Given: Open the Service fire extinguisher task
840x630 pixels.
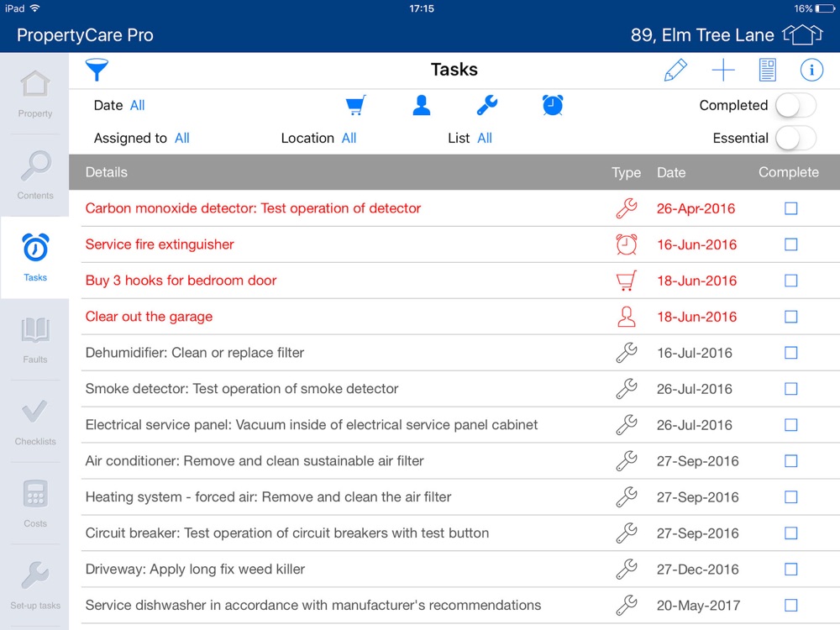Looking at the screenshot, I should 160,244.
